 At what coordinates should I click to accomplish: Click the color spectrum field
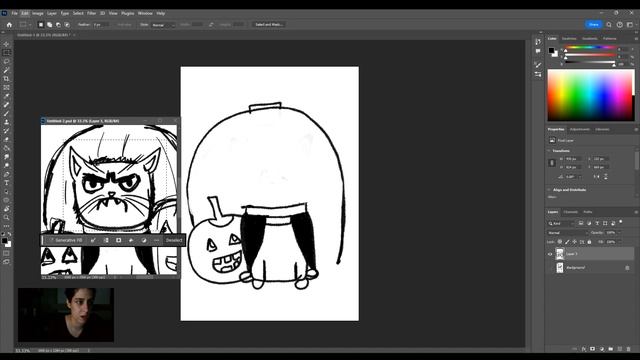(590, 95)
